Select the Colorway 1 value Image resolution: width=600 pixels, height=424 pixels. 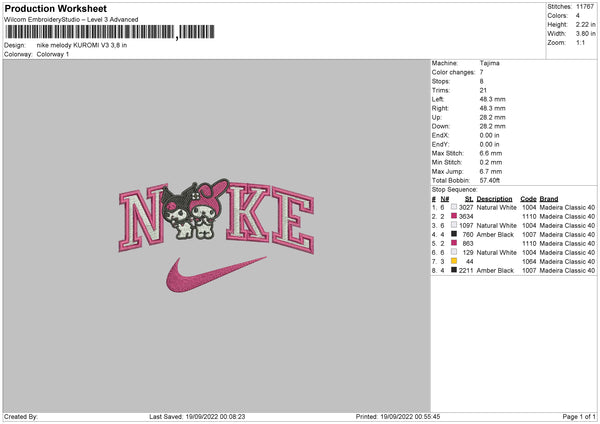53,54
